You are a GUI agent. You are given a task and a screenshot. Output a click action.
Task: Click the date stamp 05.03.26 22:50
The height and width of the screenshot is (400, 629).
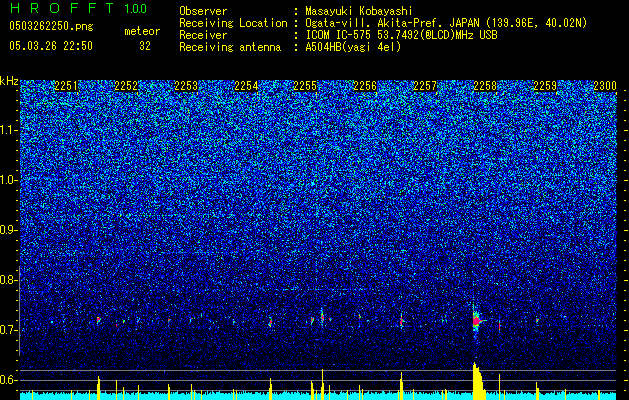(51, 46)
